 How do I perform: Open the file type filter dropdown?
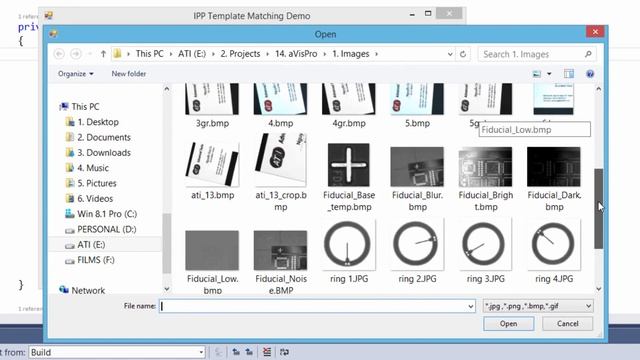coord(538,306)
